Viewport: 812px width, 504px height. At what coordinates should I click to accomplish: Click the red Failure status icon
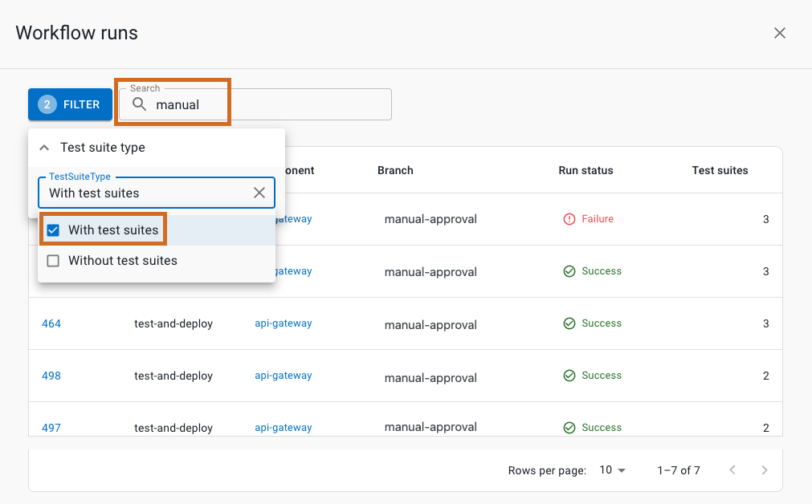[x=569, y=219]
